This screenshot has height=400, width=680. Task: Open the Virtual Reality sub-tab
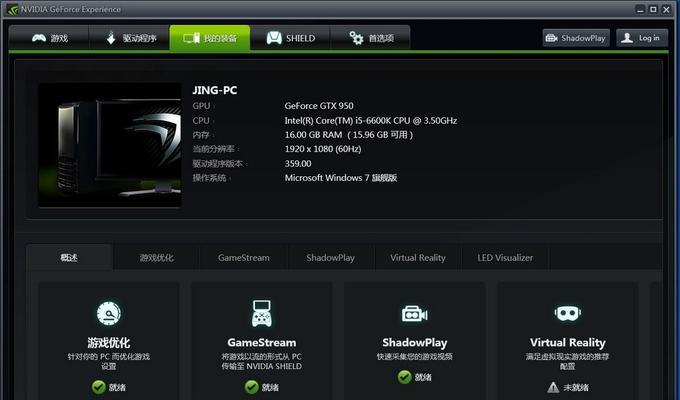tap(418, 258)
